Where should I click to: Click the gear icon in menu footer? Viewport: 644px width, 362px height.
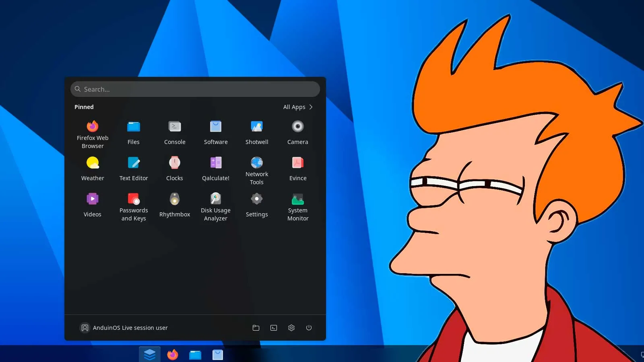[x=291, y=328]
